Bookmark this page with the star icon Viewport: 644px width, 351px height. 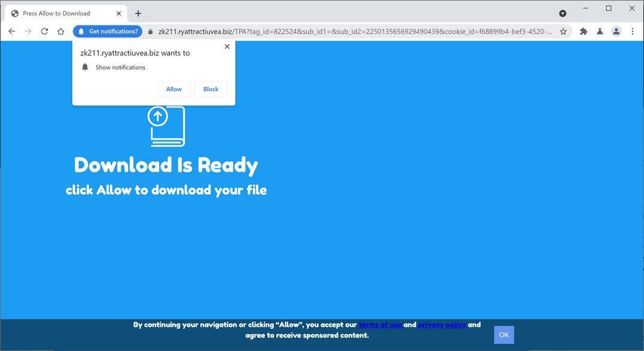[562, 31]
